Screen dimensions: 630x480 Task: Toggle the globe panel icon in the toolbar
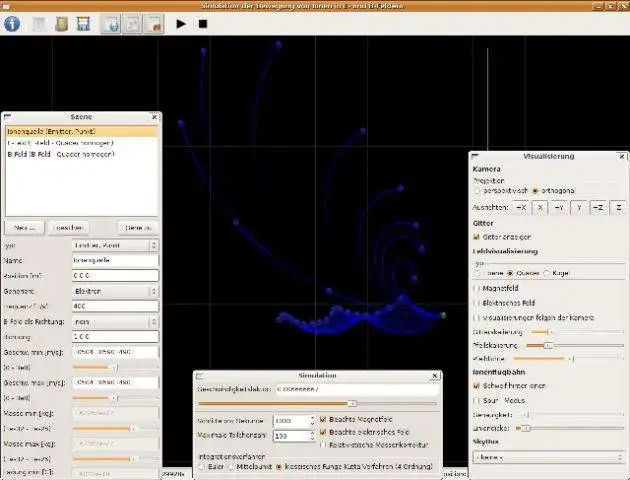click(x=112, y=23)
